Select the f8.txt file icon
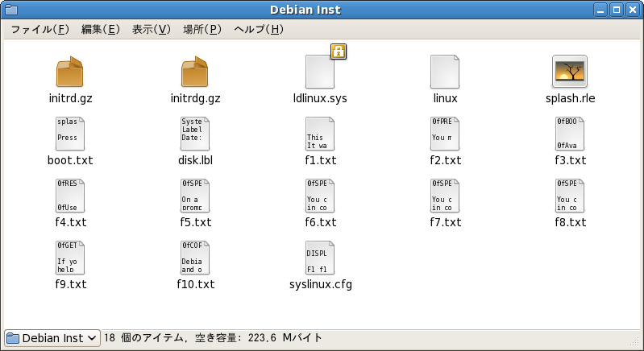Image resolution: width=644 pixels, height=351 pixels. [570, 196]
